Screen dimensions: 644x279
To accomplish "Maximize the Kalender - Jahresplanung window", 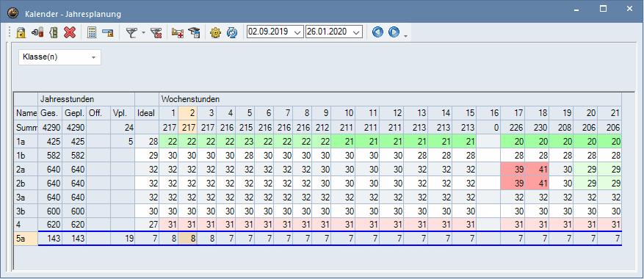I will click(x=603, y=9).
